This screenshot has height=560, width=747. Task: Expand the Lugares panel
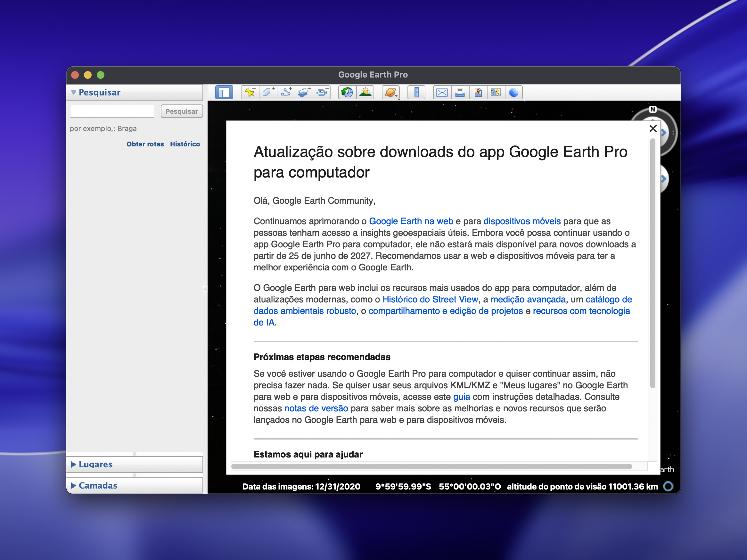(x=74, y=465)
